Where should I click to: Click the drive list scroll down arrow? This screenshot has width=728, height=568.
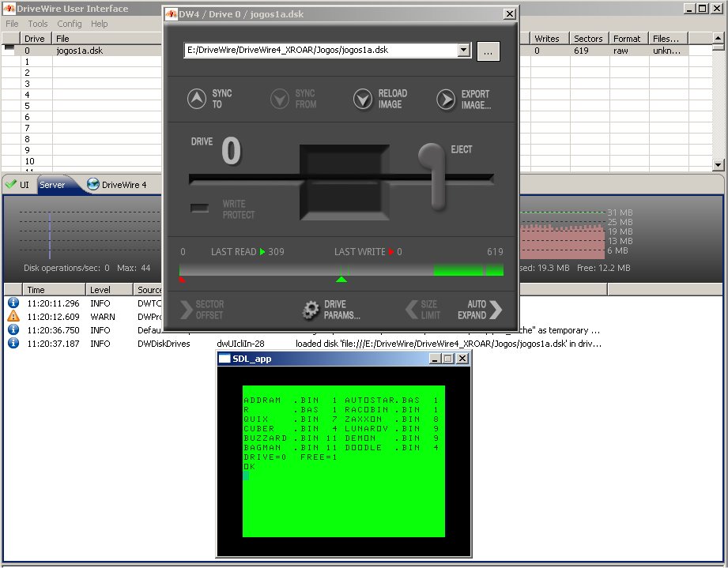click(718, 164)
